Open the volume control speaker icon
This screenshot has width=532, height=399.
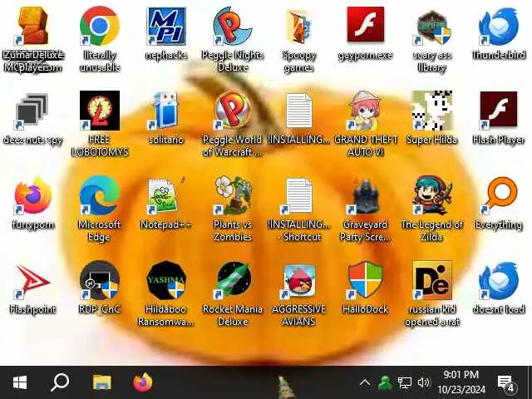(423, 382)
